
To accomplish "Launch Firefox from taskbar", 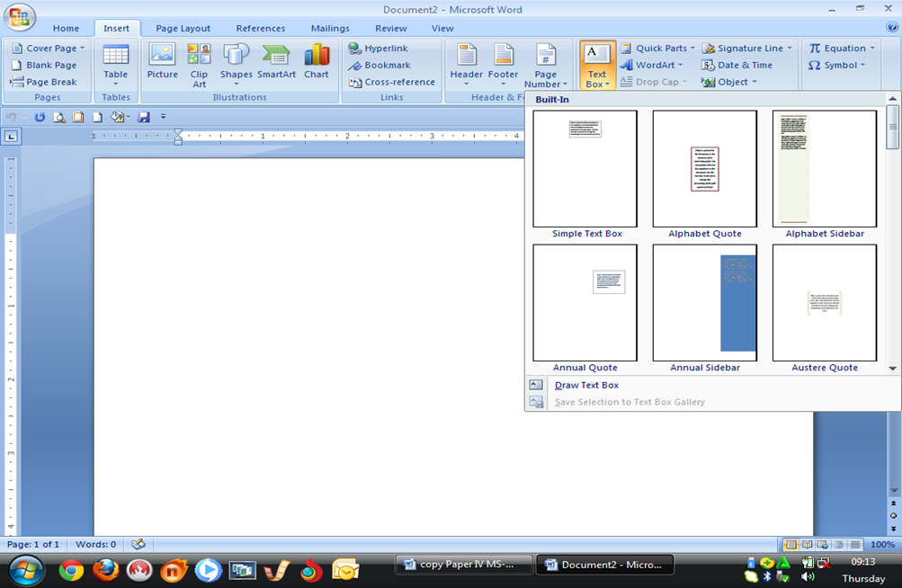I will 106,571.
